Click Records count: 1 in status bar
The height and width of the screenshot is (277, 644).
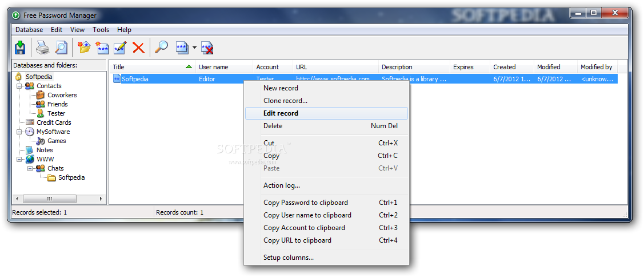tap(180, 212)
